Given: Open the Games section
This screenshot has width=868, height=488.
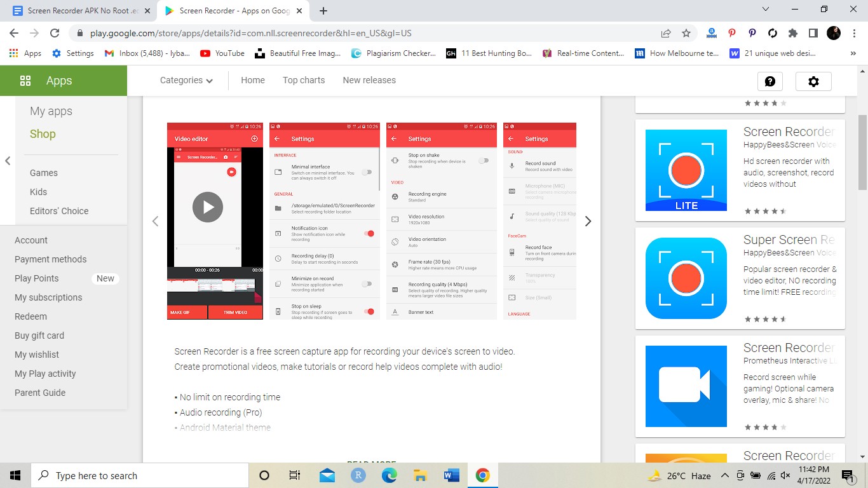Looking at the screenshot, I should click(x=44, y=173).
